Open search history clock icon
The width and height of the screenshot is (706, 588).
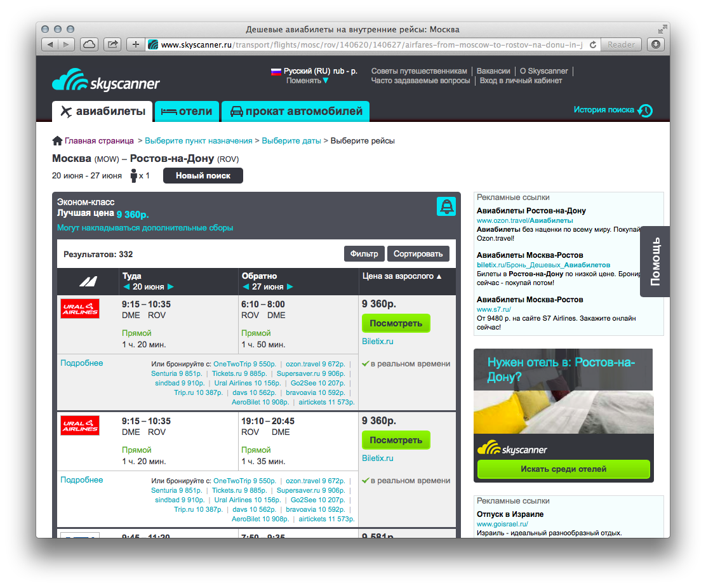[x=644, y=110]
